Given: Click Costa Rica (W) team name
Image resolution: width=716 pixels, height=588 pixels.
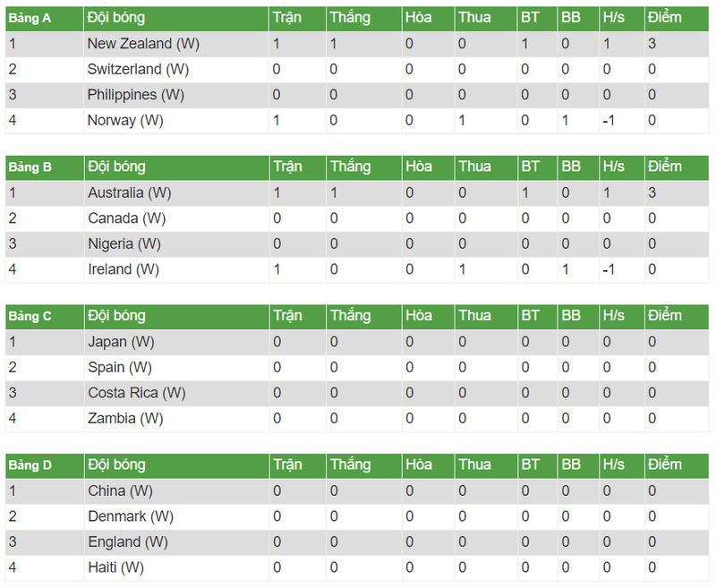Looking at the screenshot, I should click(x=136, y=392).
